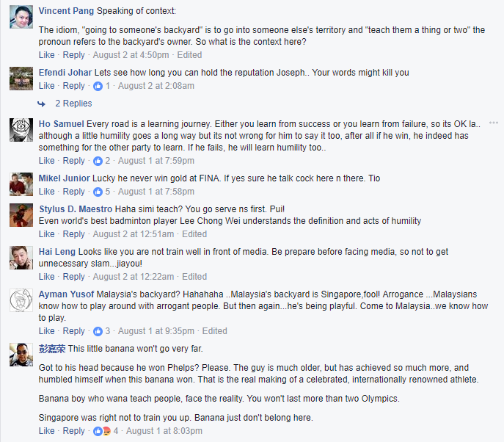Viewport: 504px width, 442px height.
Task: Open Efendi Johar's avatar thumbnail
Action: point(21,79)
